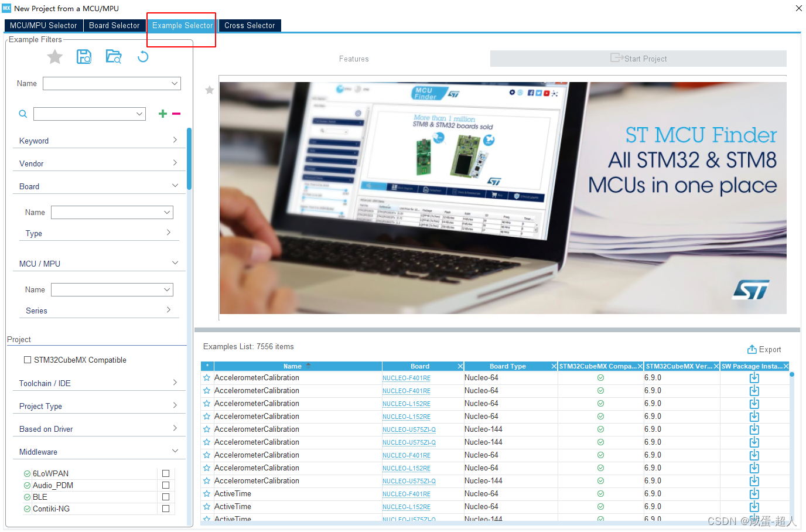Click the magnifier search icon
Image resolution: width=806 pixels, height=532 pixels.
[23, 114]
